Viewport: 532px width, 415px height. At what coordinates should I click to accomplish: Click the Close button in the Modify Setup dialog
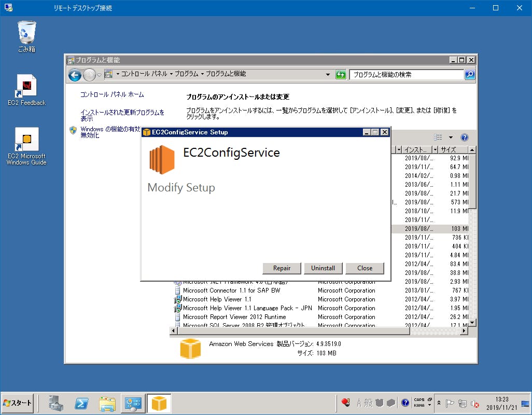(365, 268)
